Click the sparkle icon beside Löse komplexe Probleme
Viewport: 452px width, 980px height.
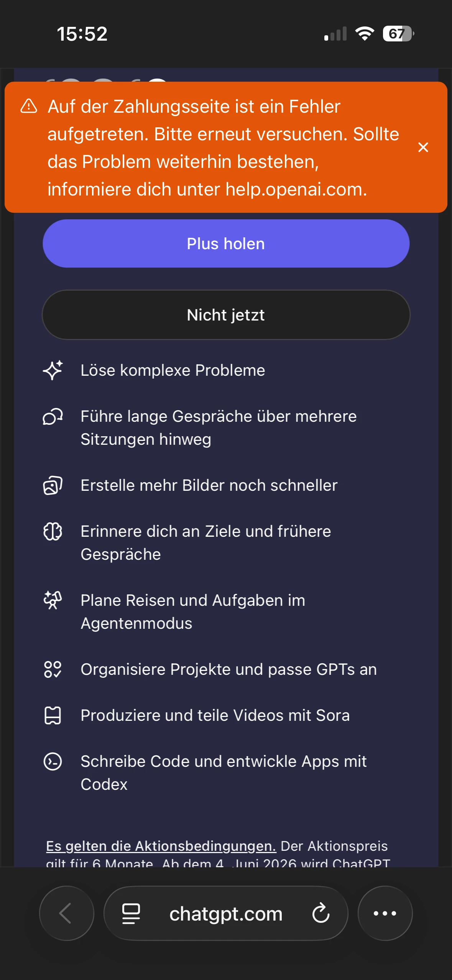[53, 370]
